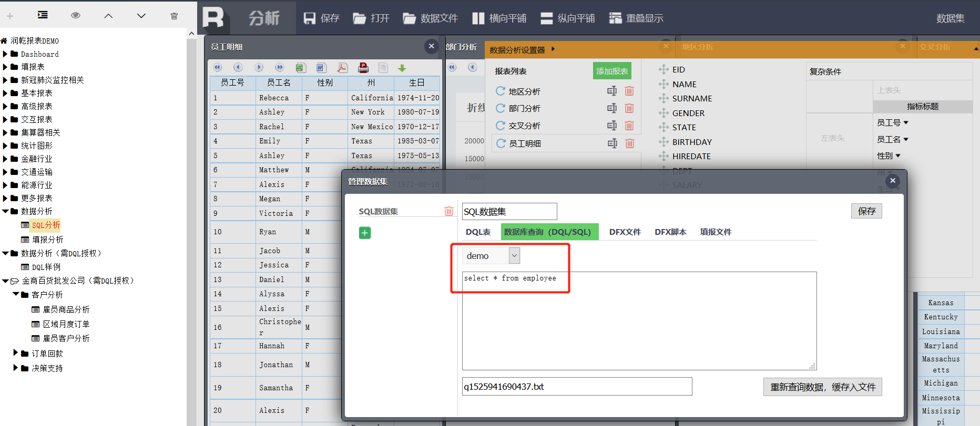
Task: Close the 员工明细 window
Action: pyautogui.click(x=431, y=46)
